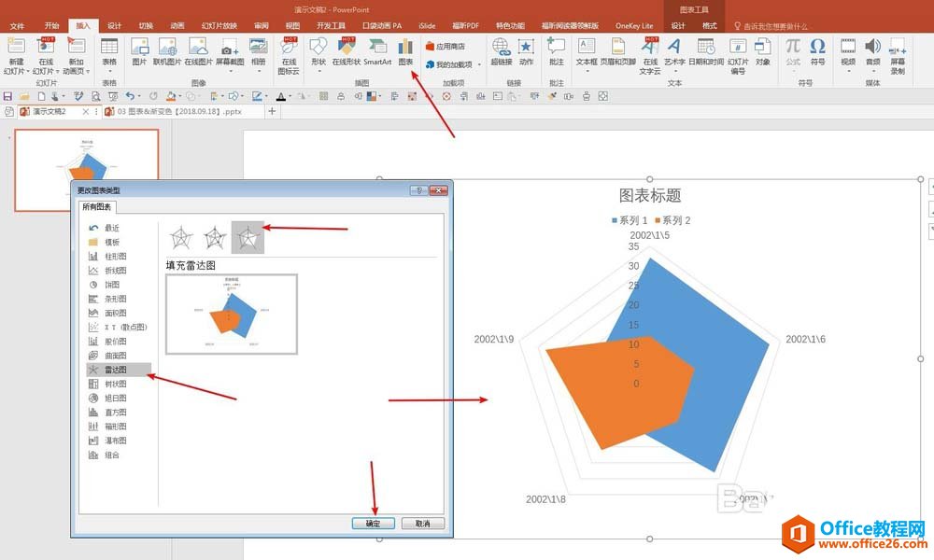Click the 图表标题 chart title

pyautogui.click(x=650, y=195)
